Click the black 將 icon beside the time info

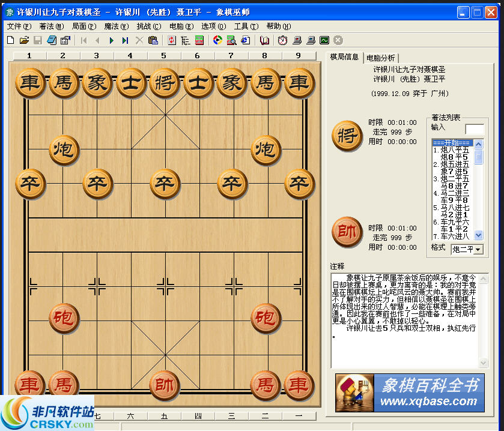(347, 136)
